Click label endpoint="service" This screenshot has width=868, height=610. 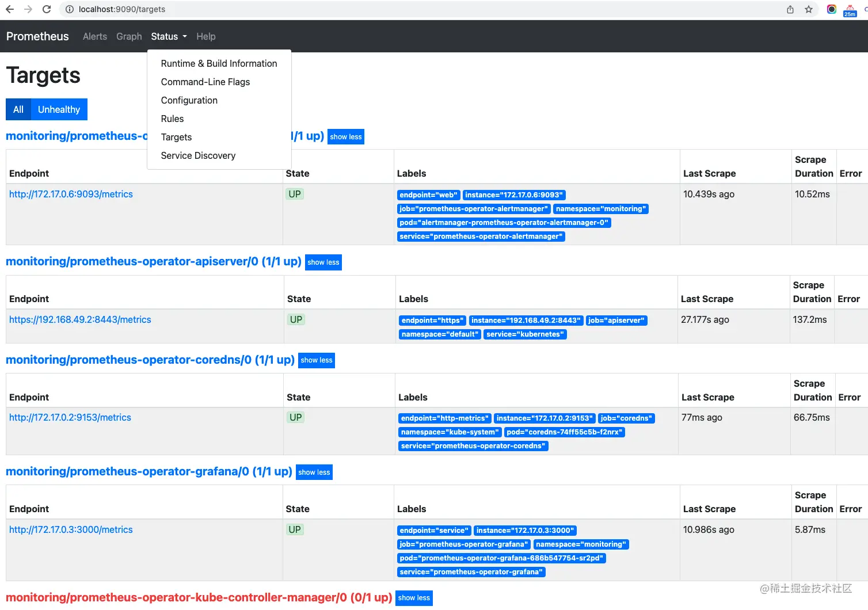(x=435, y=531)
